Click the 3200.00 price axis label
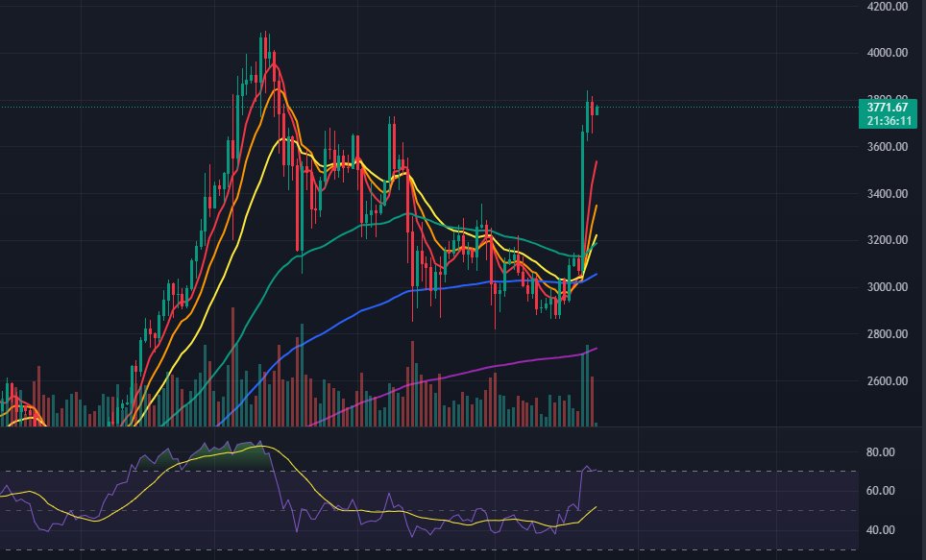The height and width of the screenshot is (560, 926). [887, 240]
